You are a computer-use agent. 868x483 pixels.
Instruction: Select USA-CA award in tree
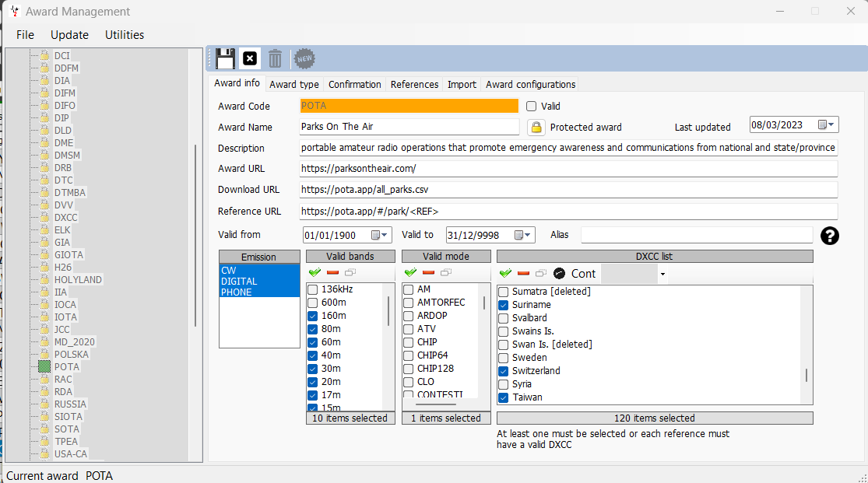[70, 453]
